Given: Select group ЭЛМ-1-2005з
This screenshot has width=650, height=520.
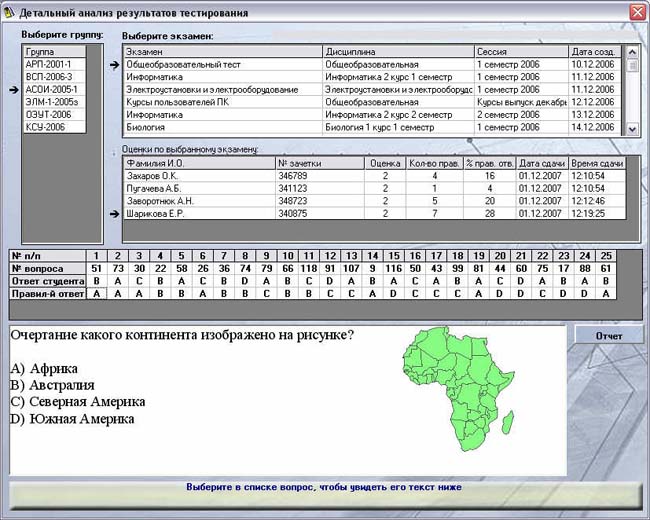Looking at the screenshot, I should pyautogui.click(x=55, y=102).
